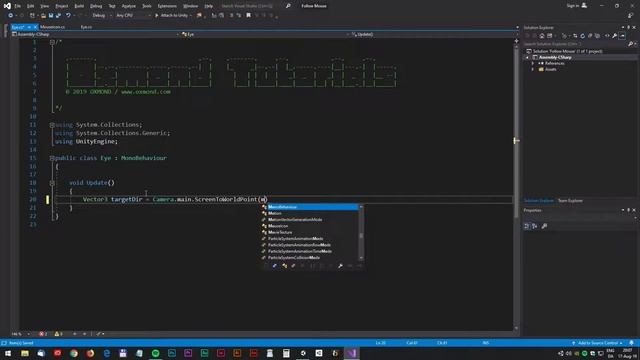The image size is (640, 360).
Task: Pin the active Eye.cs* tab
Action: (x=29, y=27)
